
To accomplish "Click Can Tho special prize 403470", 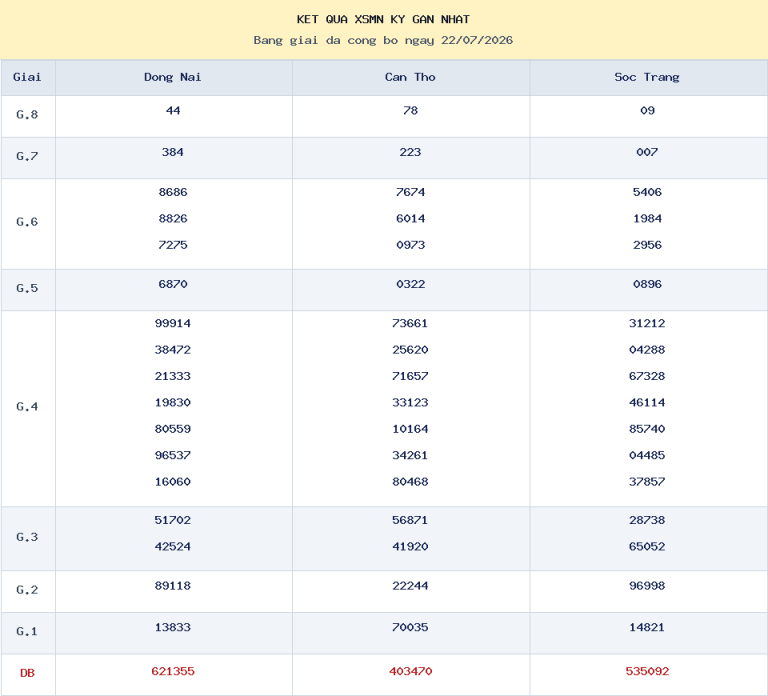I will coord(410,671).
